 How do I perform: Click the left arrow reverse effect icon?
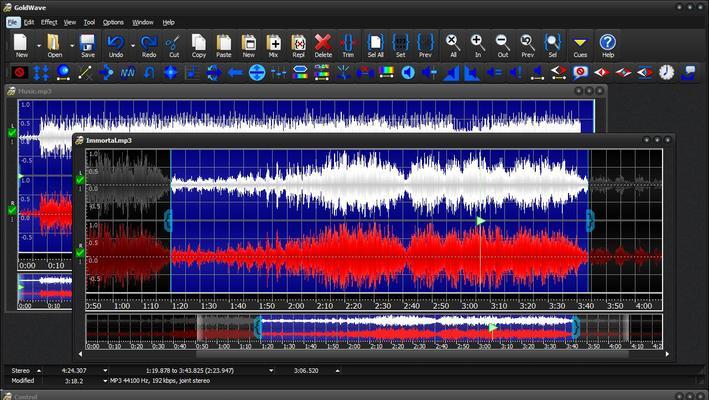(x=235, y=72)
